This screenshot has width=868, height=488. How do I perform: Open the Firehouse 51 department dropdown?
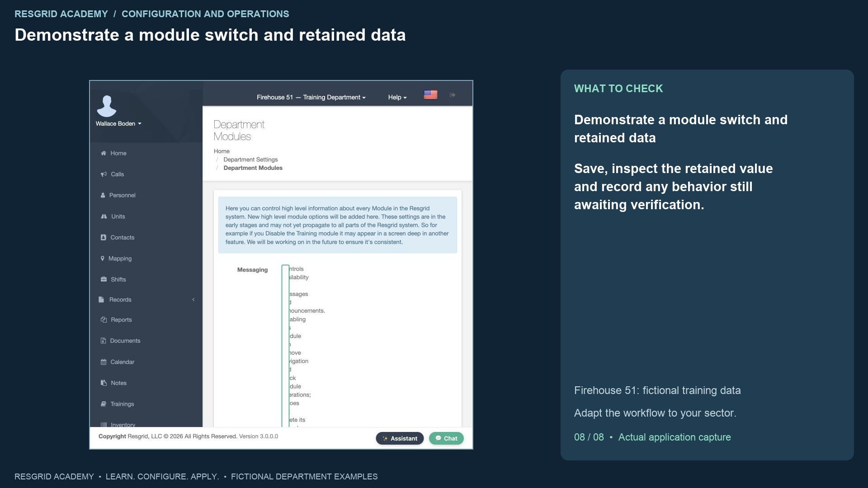point(311,97)
